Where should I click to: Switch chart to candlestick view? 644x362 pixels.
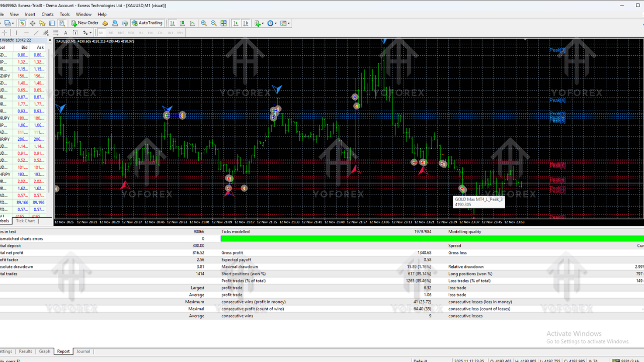(x=182, y=23)
